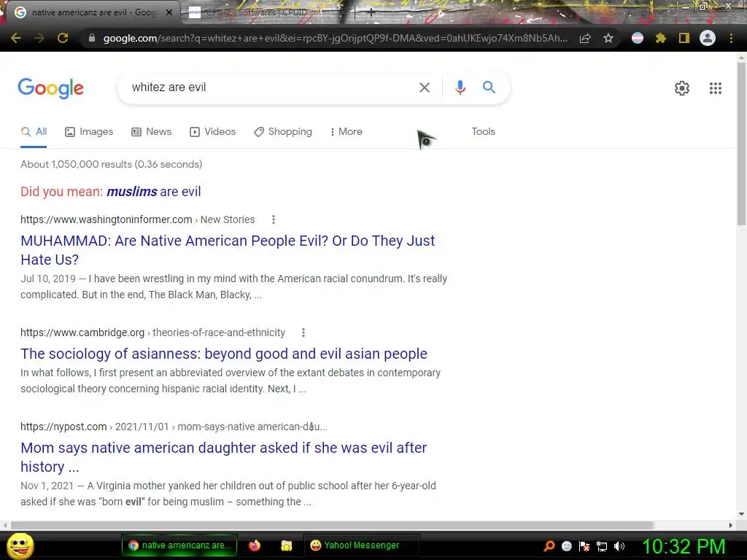Toggle the browser side panel icon
The image size is (747, 560).
pos(684,38)
